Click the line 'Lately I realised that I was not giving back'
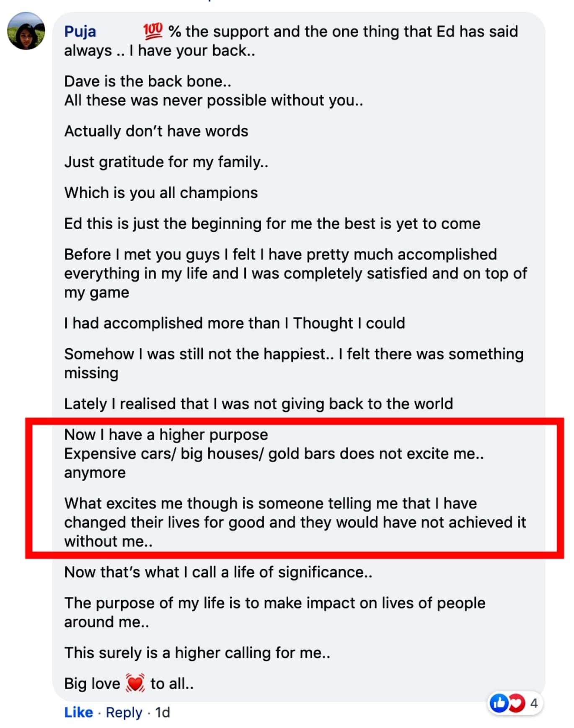This screenshot has height=728, width=574. pyautogui.click(x=259, y=404)
